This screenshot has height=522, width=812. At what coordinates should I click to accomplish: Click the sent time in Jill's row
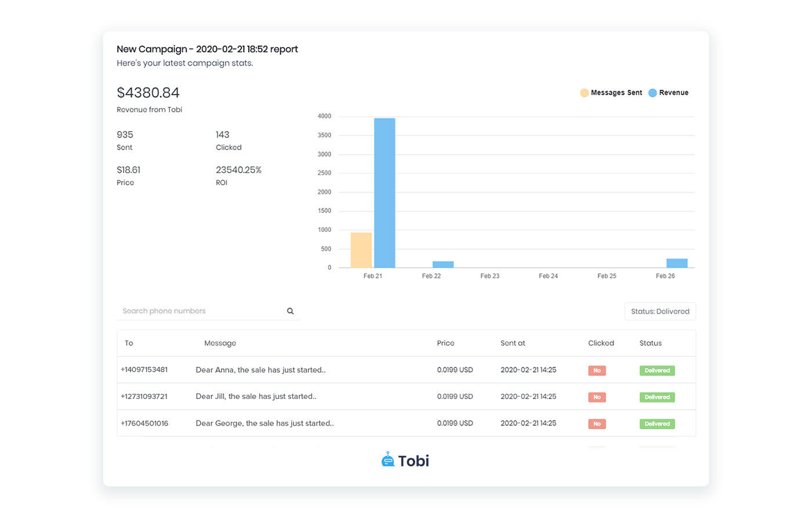pyautogui.click(x=528, y=397)
